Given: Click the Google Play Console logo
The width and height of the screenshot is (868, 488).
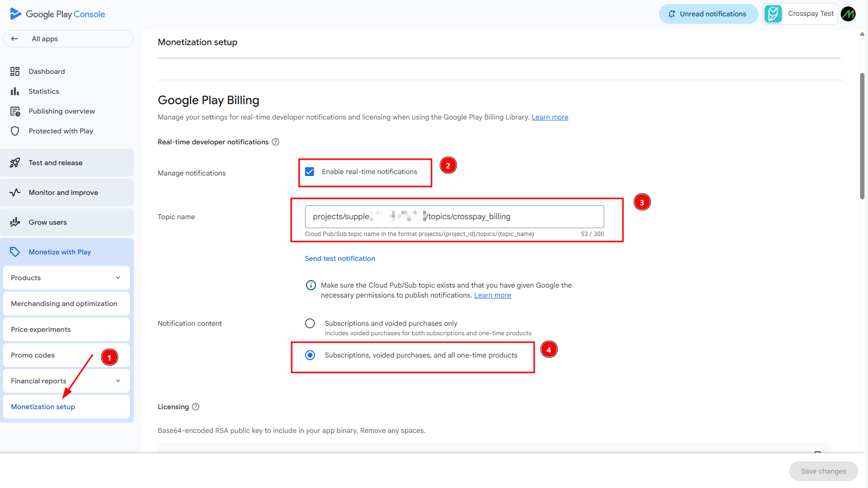Looking at the screenshot, I should (57, 14).
